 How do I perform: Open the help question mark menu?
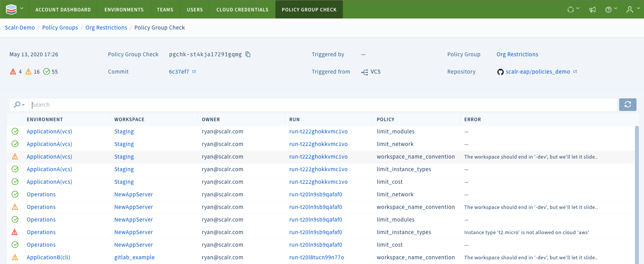tap(611, 9)
